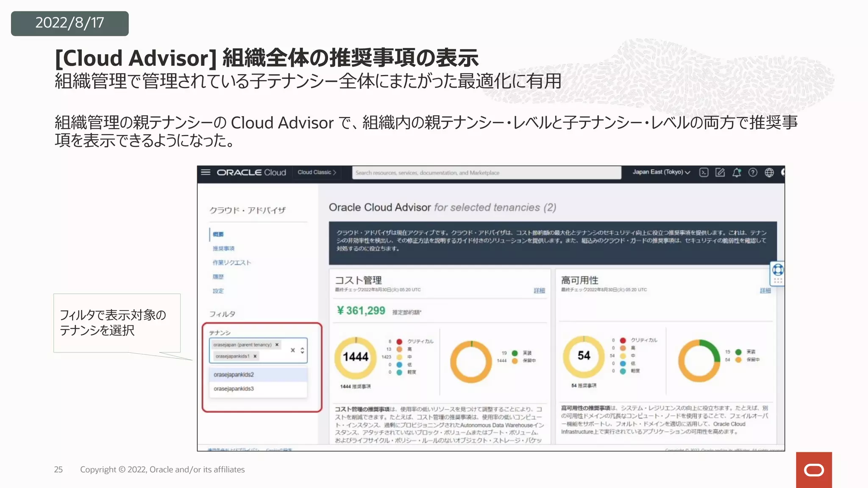Image resolution: width=868 pixels, height=488 pixels.
Task: Clear all selected tenancies
Action: click(x=292, y=350)
